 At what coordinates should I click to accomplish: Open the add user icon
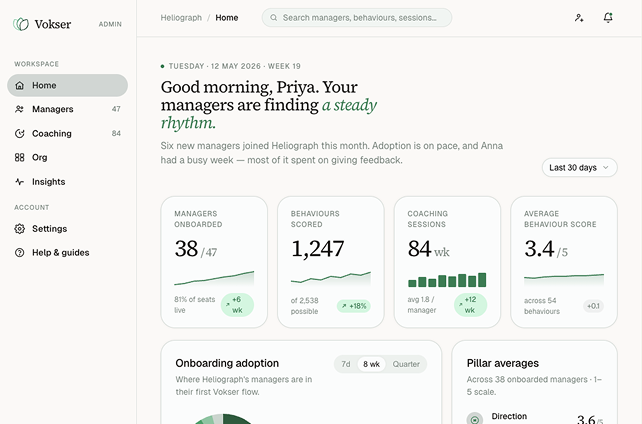coord(579,18)
